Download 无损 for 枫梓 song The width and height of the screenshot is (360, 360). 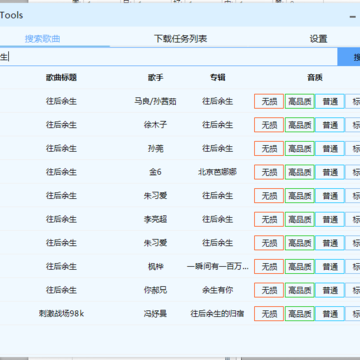pyautogui.click(x=269, y=267)
